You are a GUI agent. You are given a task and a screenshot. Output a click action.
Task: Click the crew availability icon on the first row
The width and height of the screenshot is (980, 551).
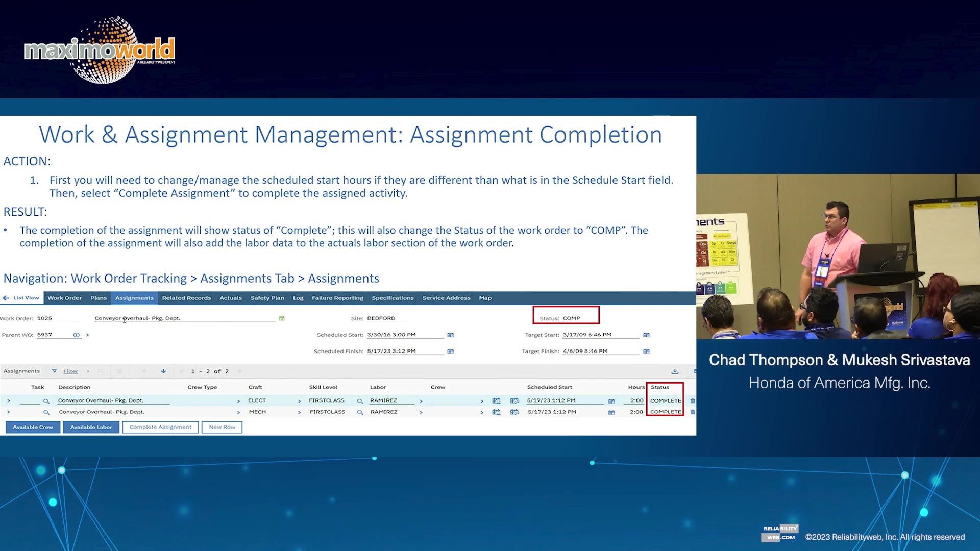tap(496, 400)
